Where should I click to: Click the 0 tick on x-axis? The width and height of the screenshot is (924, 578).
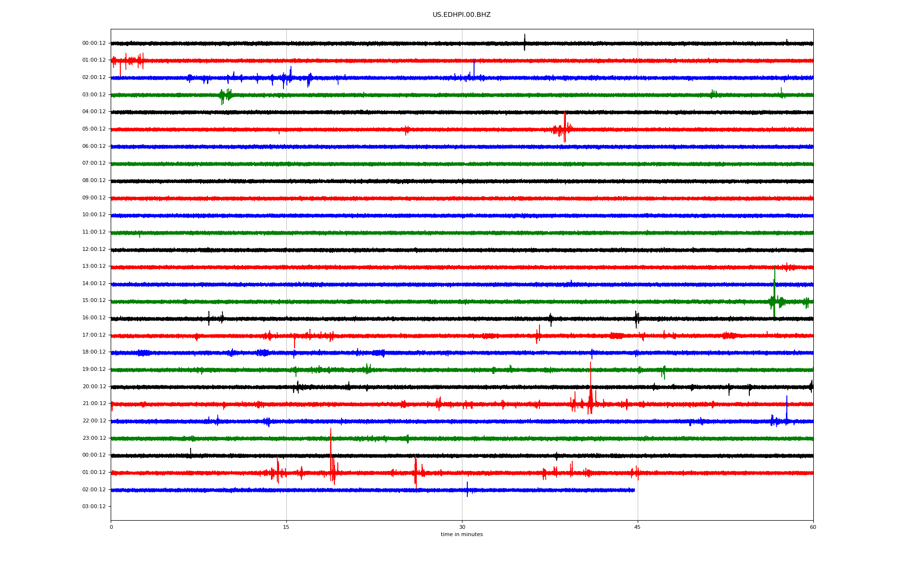point(111,527)
